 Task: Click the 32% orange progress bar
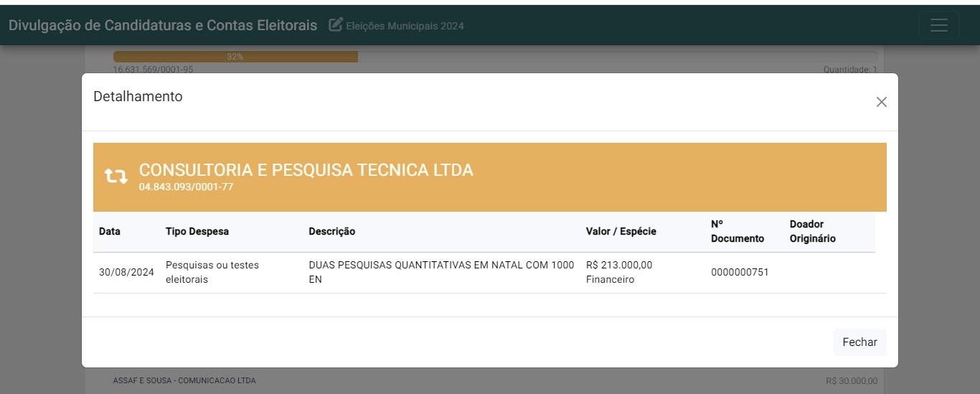pyautogui.click(x=235, y=57)
